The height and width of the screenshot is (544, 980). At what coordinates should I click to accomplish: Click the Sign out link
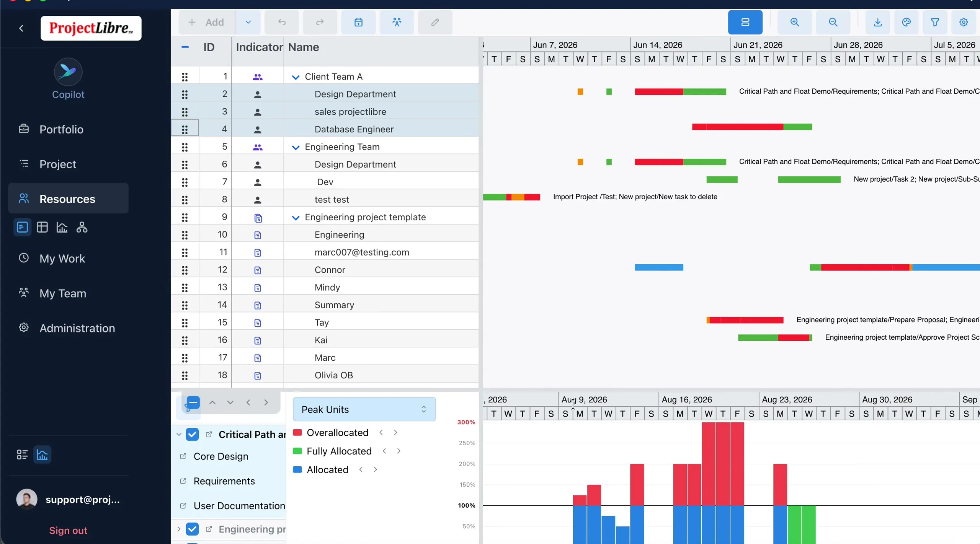pos(68,530)
